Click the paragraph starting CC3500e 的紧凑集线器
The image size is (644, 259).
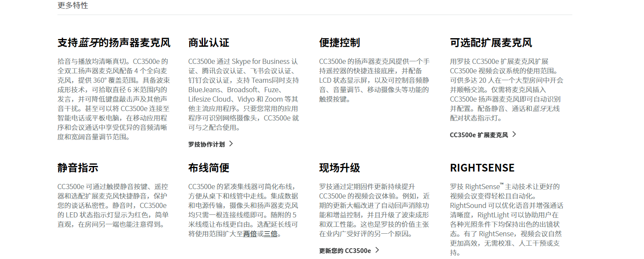pyautogui.click(x=244, y=210)
